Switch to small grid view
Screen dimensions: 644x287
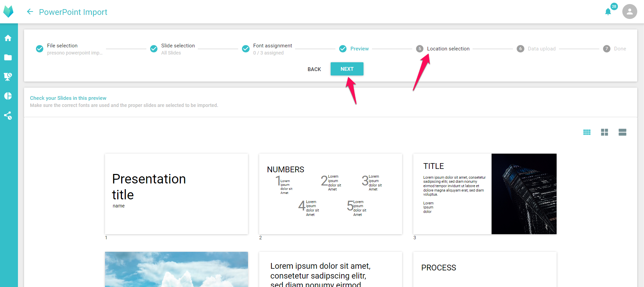(587, 132)
